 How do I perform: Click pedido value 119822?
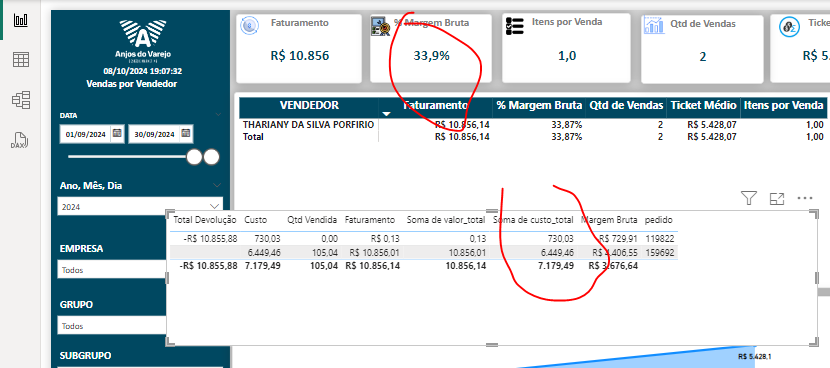click(x=660, y=239)
